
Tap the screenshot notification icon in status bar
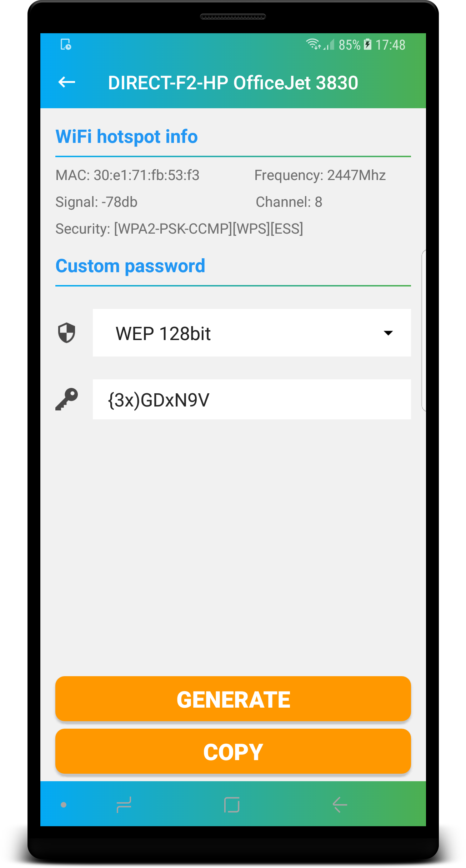pyautogui.click(x=66, y=45)
